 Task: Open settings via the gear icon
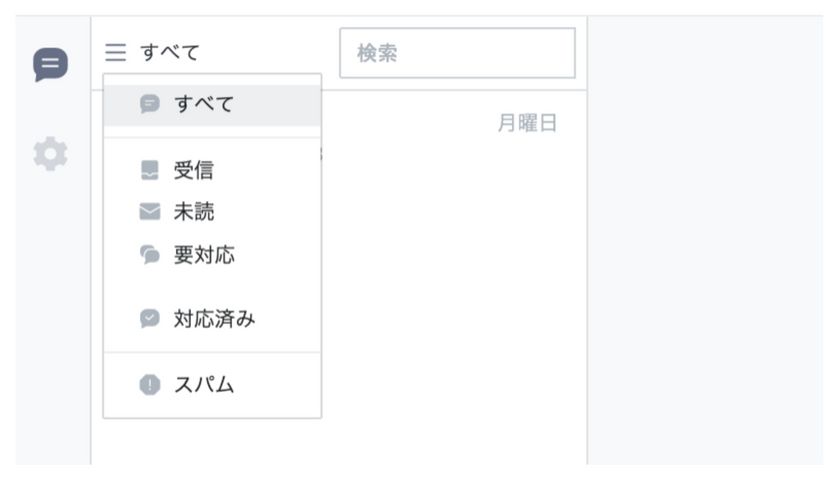pos(50,154)
